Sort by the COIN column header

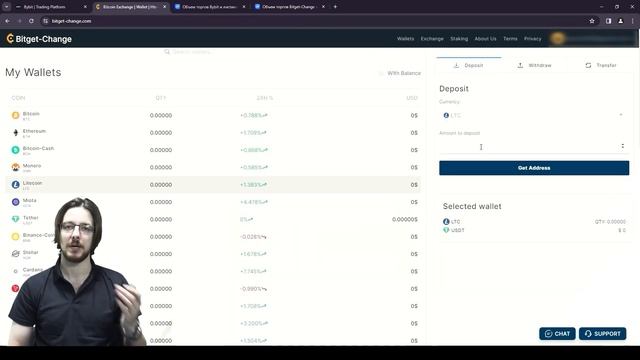tap(18, 98)
